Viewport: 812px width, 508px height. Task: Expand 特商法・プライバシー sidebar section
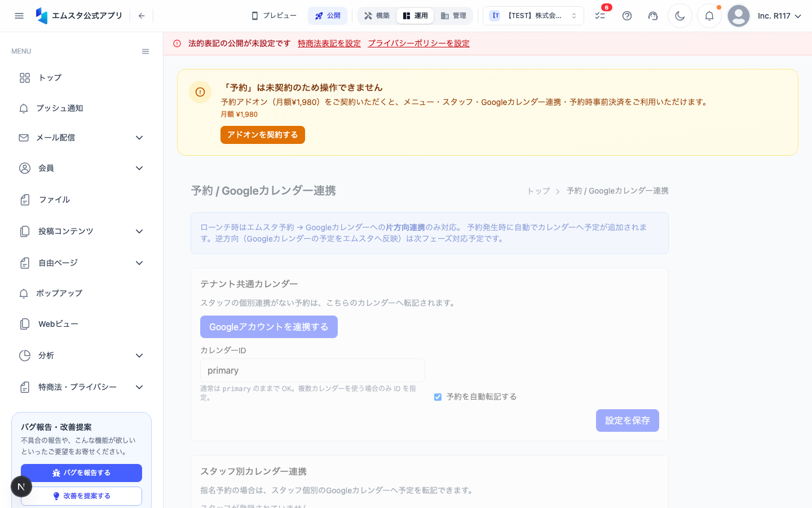point(81,387)
